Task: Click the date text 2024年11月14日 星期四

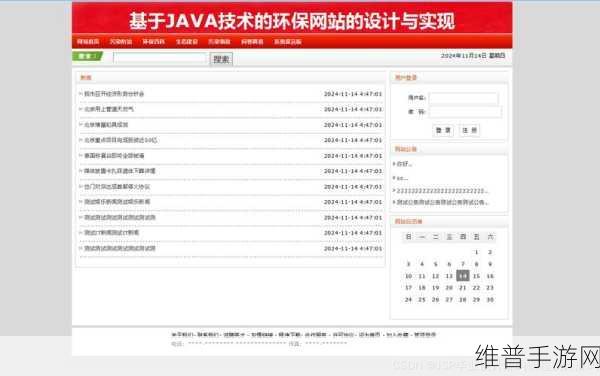Action: point(473,56)
